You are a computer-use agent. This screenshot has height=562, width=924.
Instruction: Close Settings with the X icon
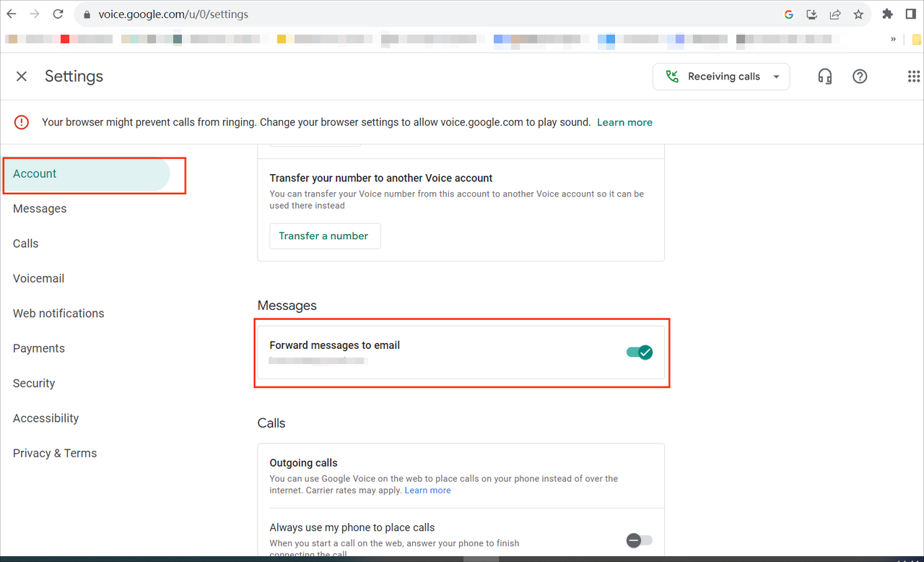click(x=22, y=77)
